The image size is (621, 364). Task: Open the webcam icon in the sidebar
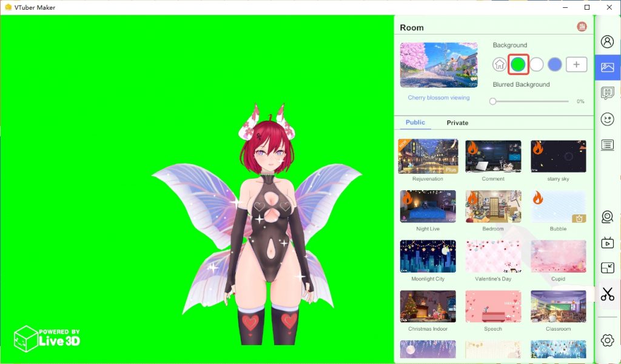(x=607, y=217)
